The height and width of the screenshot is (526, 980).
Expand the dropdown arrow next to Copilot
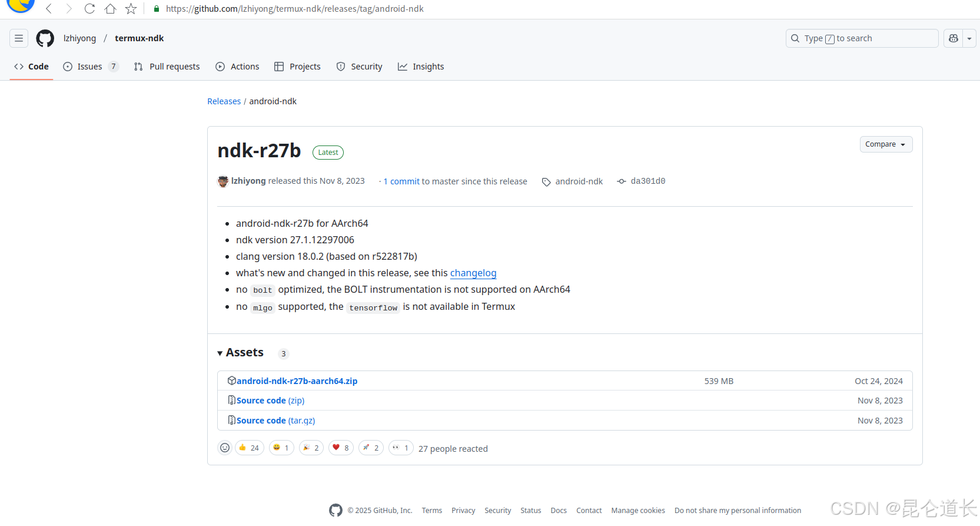(x=969, y=38)
